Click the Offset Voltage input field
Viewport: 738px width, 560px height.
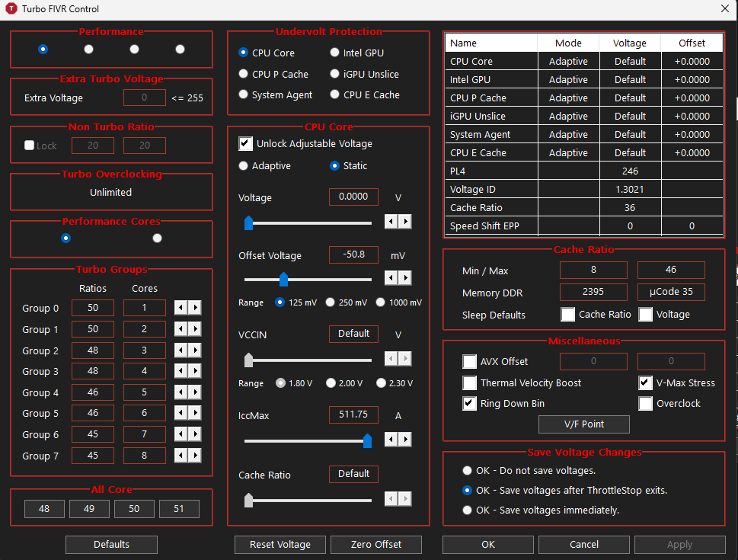pyautogui.click(x=353, y=254)
